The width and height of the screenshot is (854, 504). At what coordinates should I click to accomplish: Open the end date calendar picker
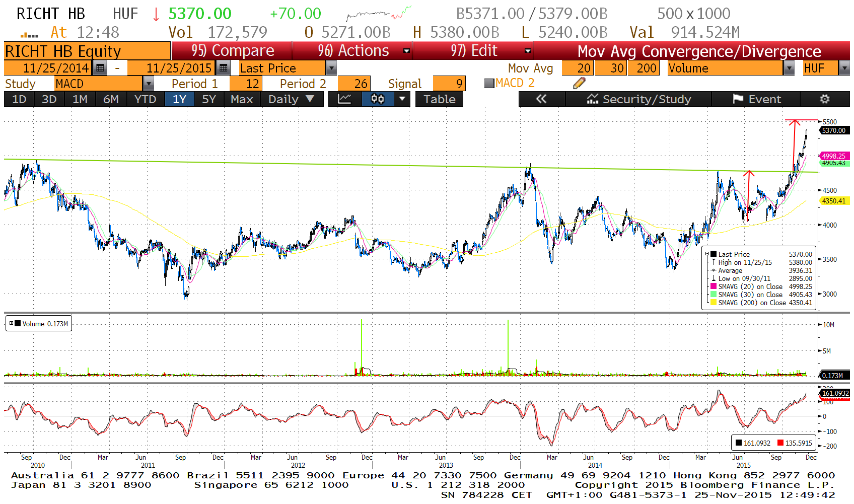click(x=223, y=68)
